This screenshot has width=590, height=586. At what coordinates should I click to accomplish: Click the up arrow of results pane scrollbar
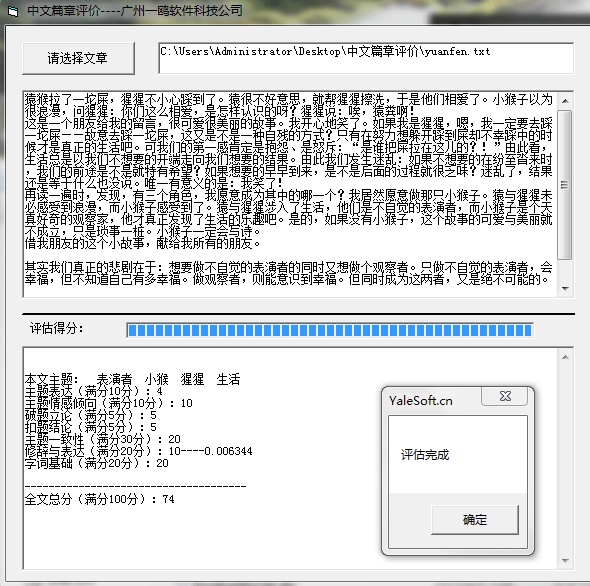(565, 357)
